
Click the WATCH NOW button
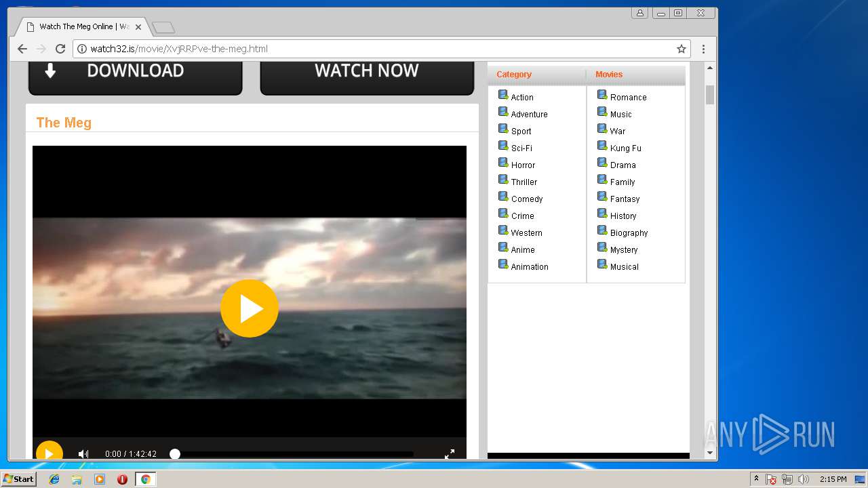pyautogui.click(x=367, y=77)
